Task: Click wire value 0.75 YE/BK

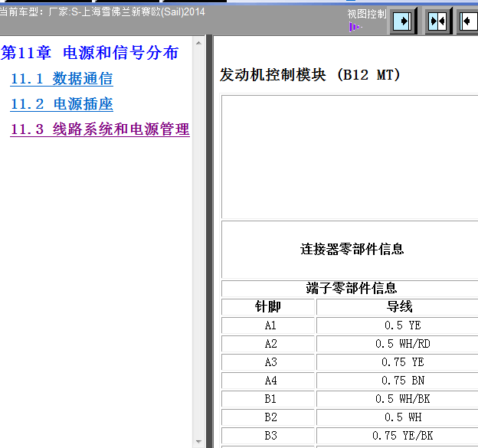Action: click(x=403, y=435)
